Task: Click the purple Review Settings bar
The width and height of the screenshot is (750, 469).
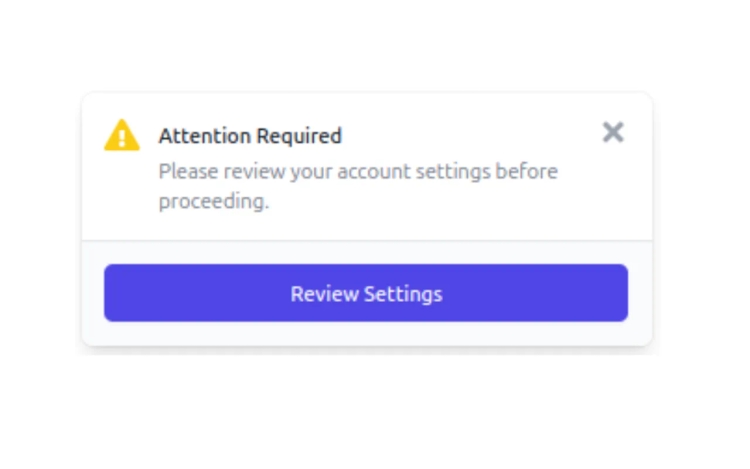Action: pyautogui.click(x=366, y=293)
